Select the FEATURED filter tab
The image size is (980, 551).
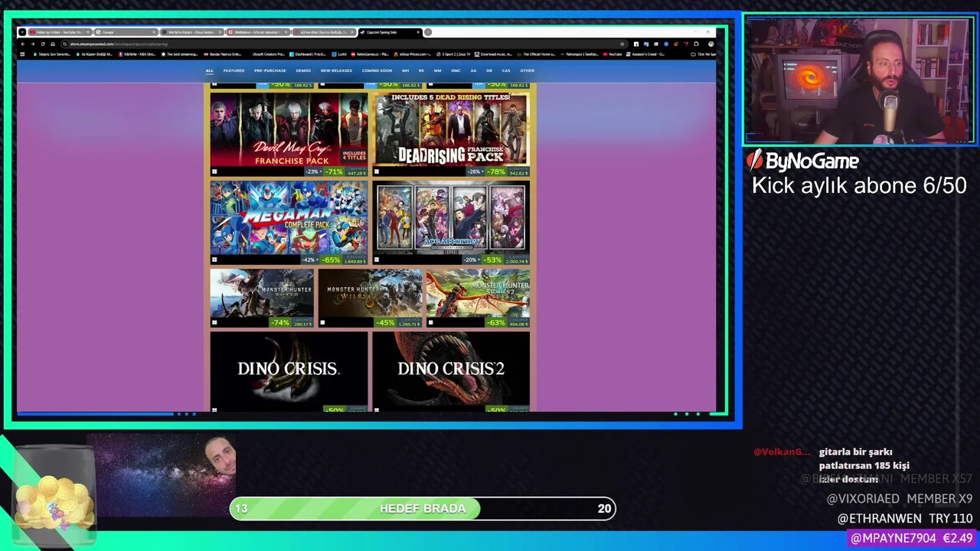point(234,70)
